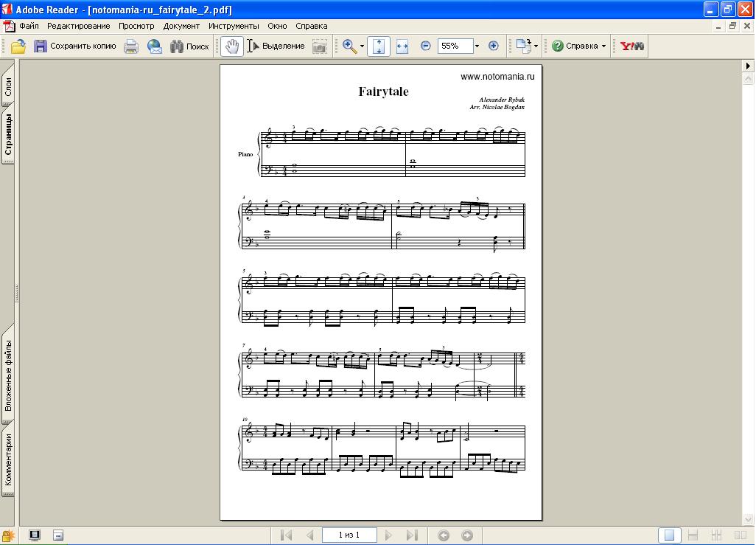
Task: Click the vertical scrollbar down arrow
Action: (x=748, y=520)
